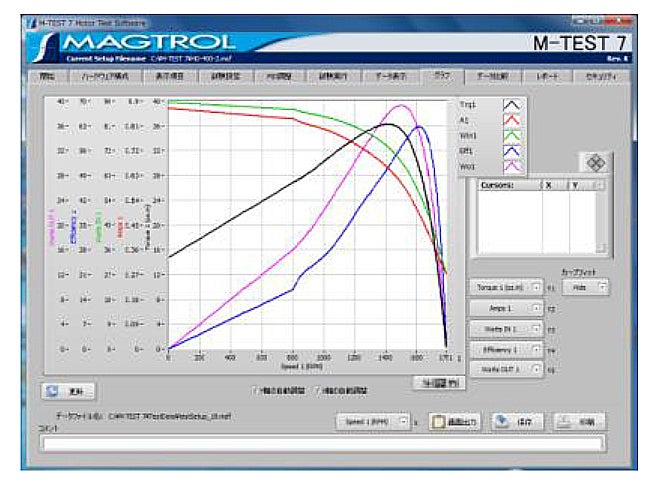The width and height of the screenshot is (657, 488).
Task: Click the blue Eff1 plot legend swatch
Action: (512, 151)
